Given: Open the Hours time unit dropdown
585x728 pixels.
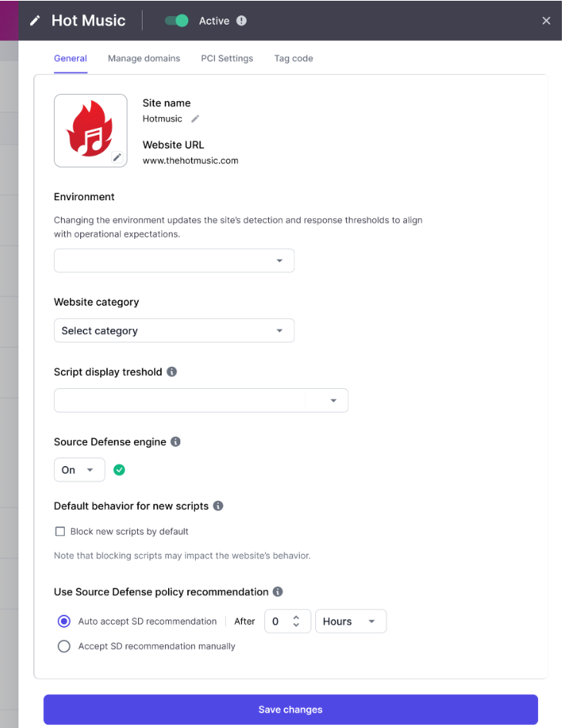Looking at the screenshot, I should pos(351,621).
